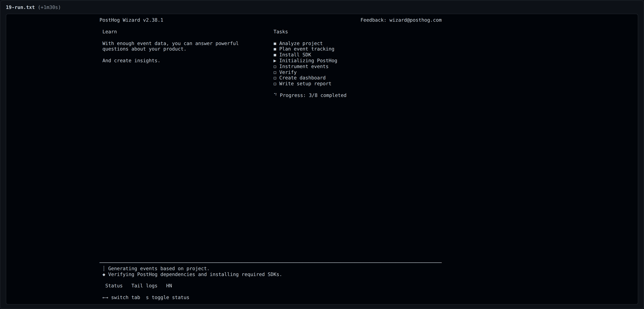Image resolution: width=644 pixels, height=309 pixels.
Task: Click the 'Plan event tracking' task text
Action: pyautogui.click(x=307, y=49)
